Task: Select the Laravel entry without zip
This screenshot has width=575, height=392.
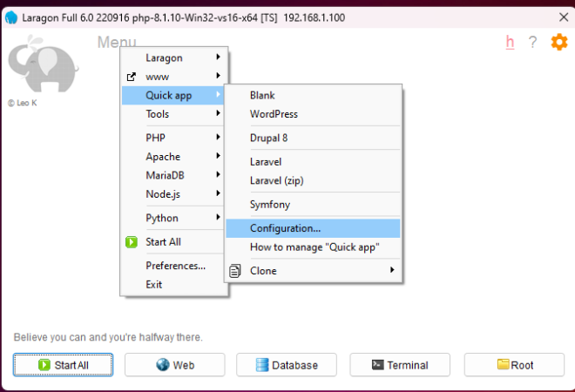Action: pos(313,162)
